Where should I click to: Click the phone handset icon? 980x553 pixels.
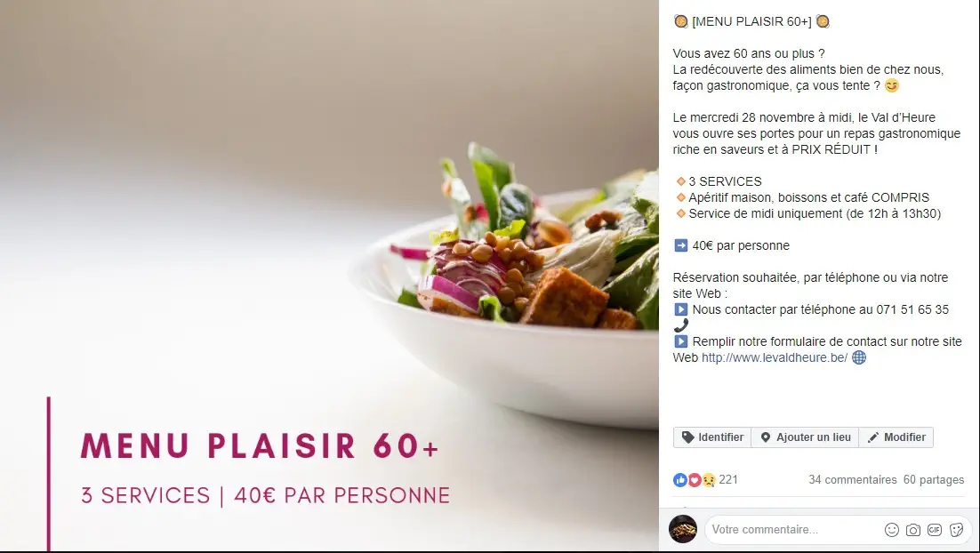click(680, 325)
